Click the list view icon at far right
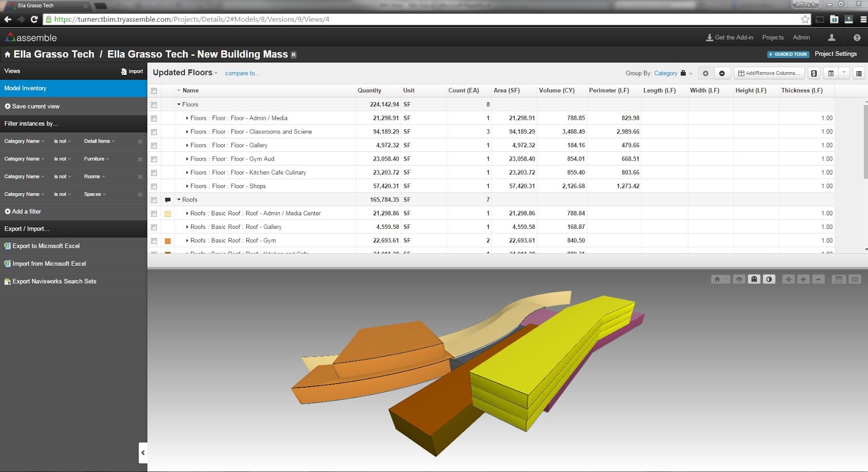 point(859,73)
